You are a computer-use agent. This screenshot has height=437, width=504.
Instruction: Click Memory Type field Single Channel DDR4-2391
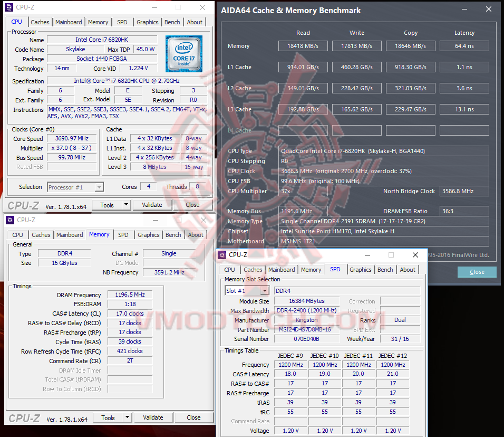(x=384, y=221)
